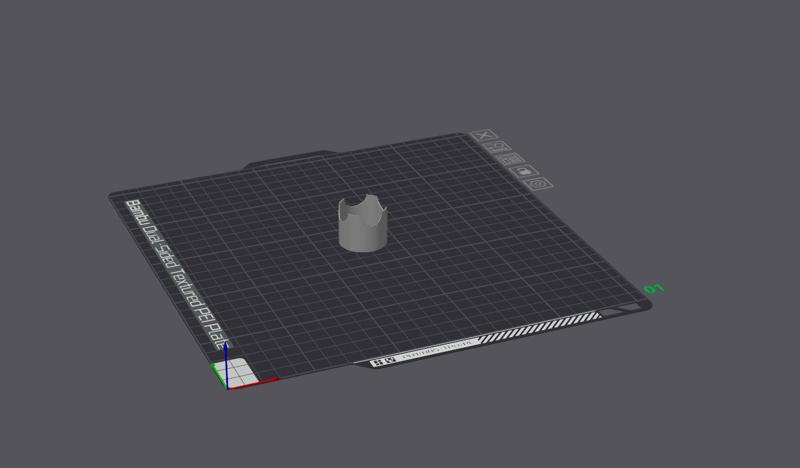Click the Bambu Dual-Sided Textured PEI Plate label

177,275
